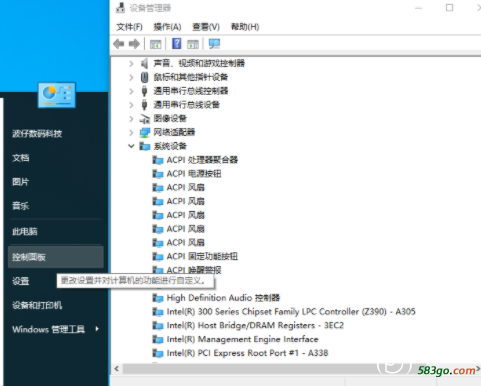Image resolution: width=481 pixels, height=386 pixels.
Task: Select Intel(R) Management Engine Interface
Action: tap(242, 339)
